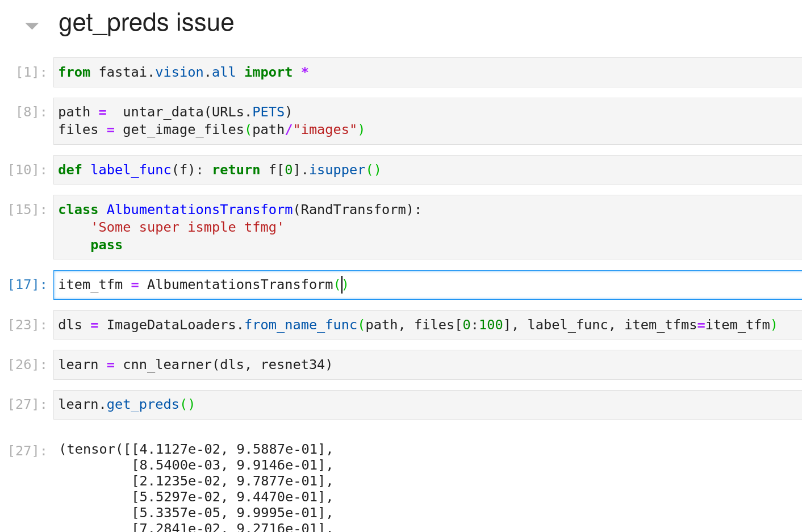Click the execution count [27] next to learn.get_preds
The height and width of the screenshot is (532, 802).
[x=27, y=404]
